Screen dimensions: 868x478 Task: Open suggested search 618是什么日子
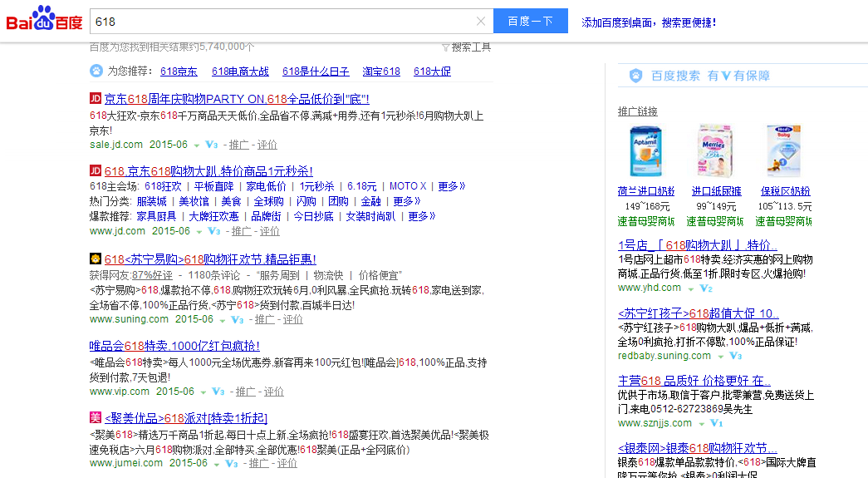coord(316,71)
